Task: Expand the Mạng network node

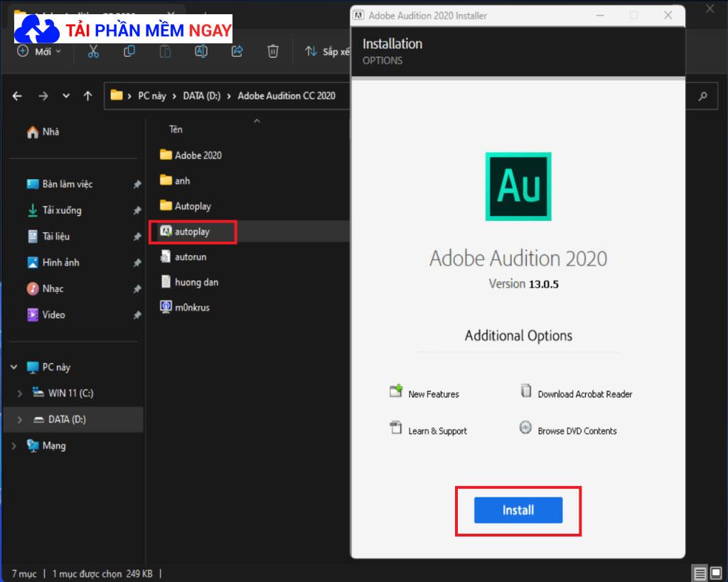Action: 14,446
